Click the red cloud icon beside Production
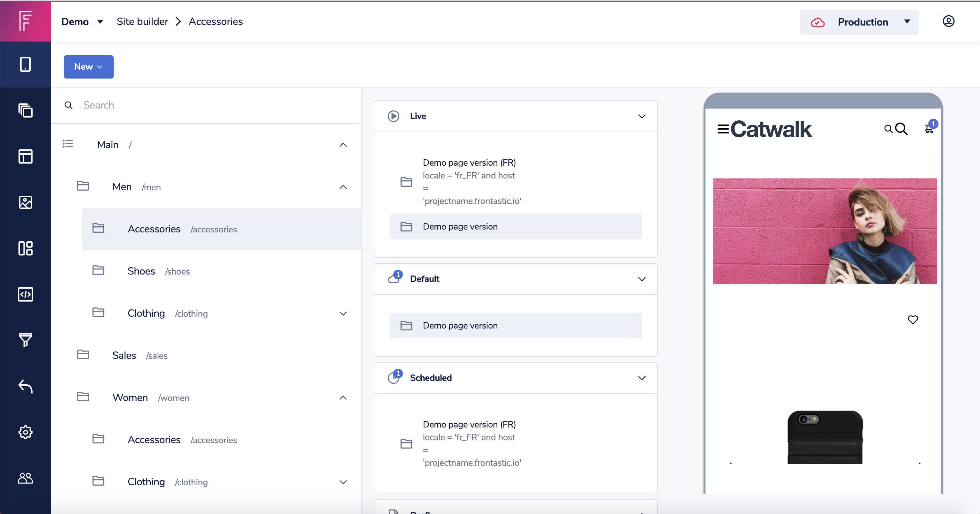This screenshot has height=514, width=980. 818,22
